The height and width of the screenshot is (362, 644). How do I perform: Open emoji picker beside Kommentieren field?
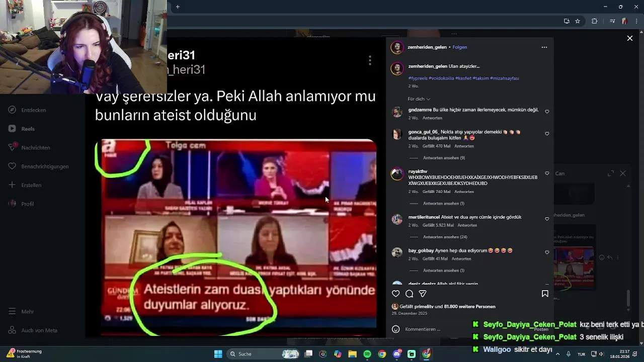click(x=396, y=329)
